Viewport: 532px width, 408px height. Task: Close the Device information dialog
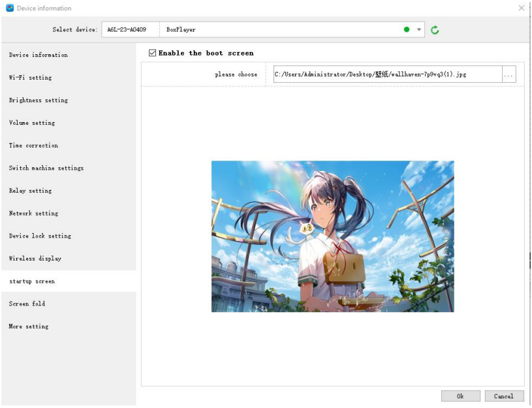point(522,8)
